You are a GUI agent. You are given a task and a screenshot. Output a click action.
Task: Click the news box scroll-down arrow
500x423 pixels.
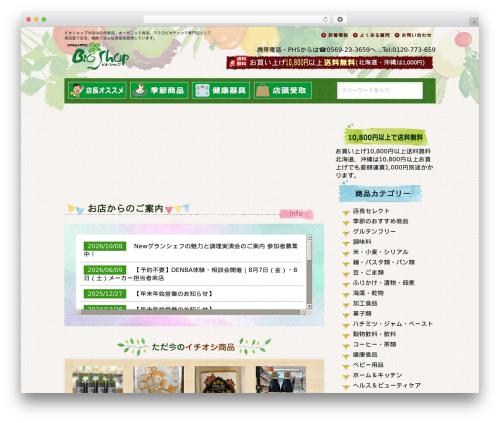pyautogui.click(x=309, y=306)
